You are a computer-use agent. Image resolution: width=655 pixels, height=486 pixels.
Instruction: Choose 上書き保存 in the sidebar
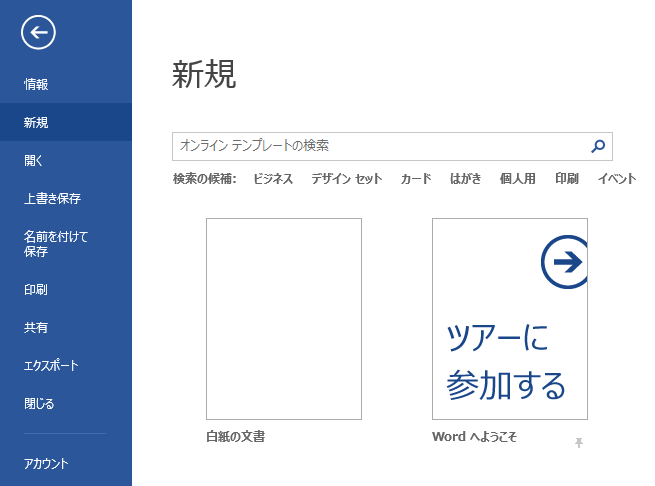(53, 199)
